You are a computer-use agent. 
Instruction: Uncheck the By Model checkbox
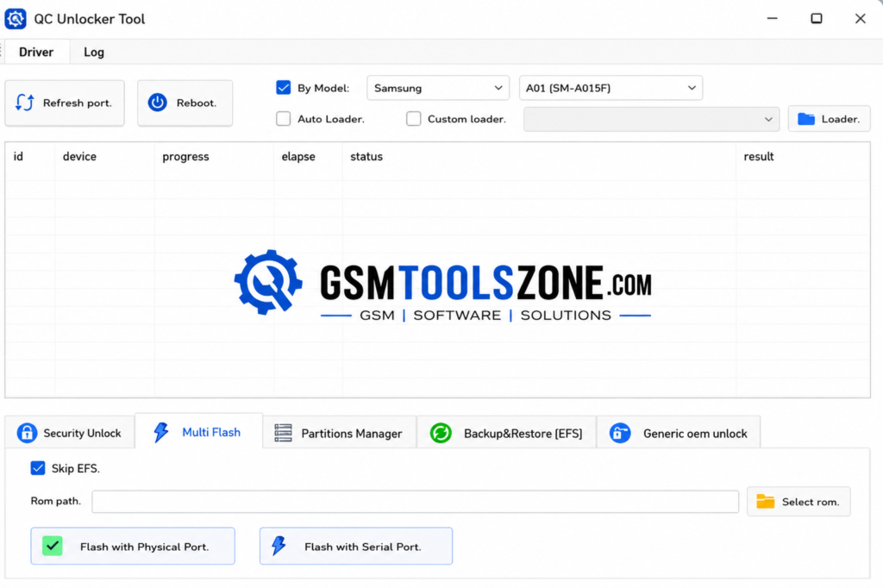click(283, 88)
